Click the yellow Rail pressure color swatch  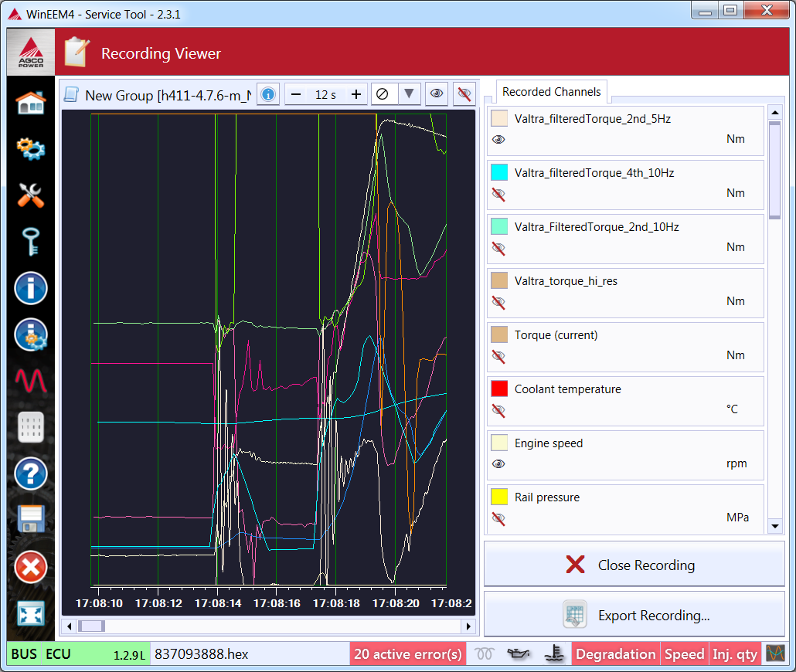tap(499, 497)
